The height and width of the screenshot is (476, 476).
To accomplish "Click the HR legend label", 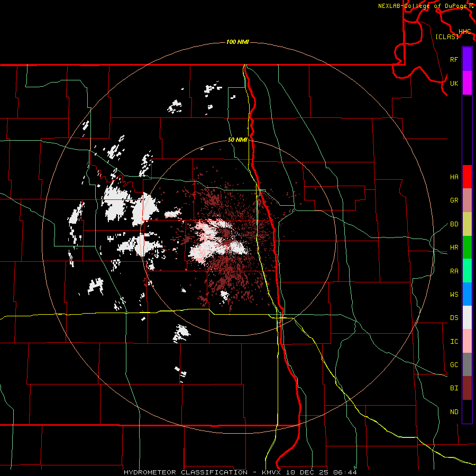I will [x=454, y=248].
